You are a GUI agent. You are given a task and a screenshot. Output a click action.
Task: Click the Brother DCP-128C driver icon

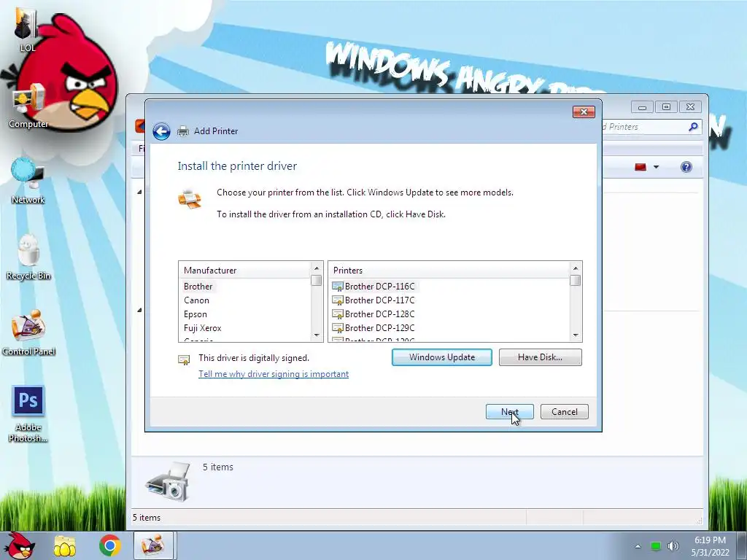click(337, 314)
